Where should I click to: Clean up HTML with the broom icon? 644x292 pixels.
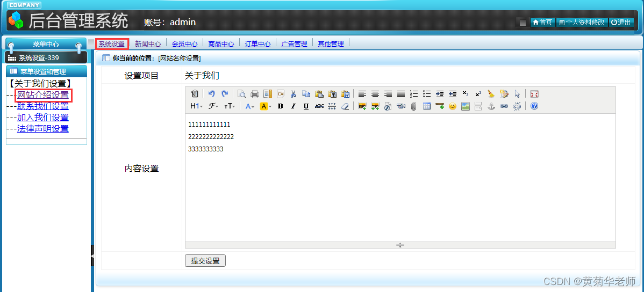(x=491, y=94)
